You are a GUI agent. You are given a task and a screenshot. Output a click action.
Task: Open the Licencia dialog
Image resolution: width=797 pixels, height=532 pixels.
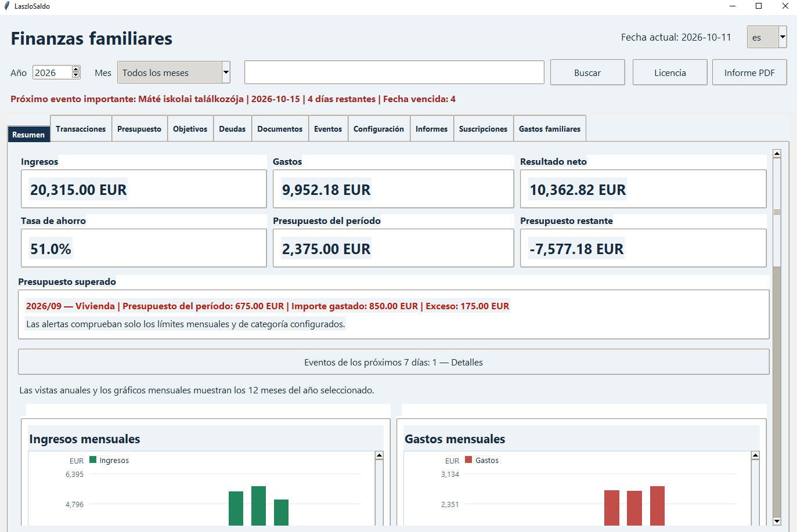click(670, 73)
